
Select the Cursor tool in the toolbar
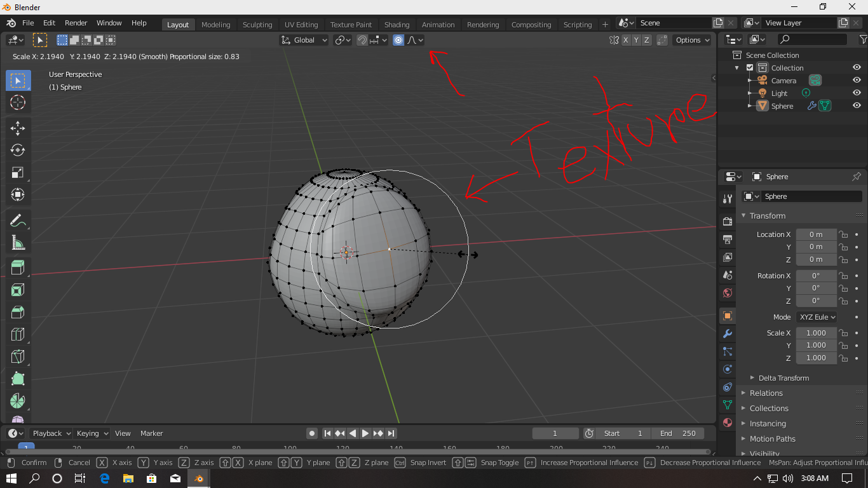18,102
